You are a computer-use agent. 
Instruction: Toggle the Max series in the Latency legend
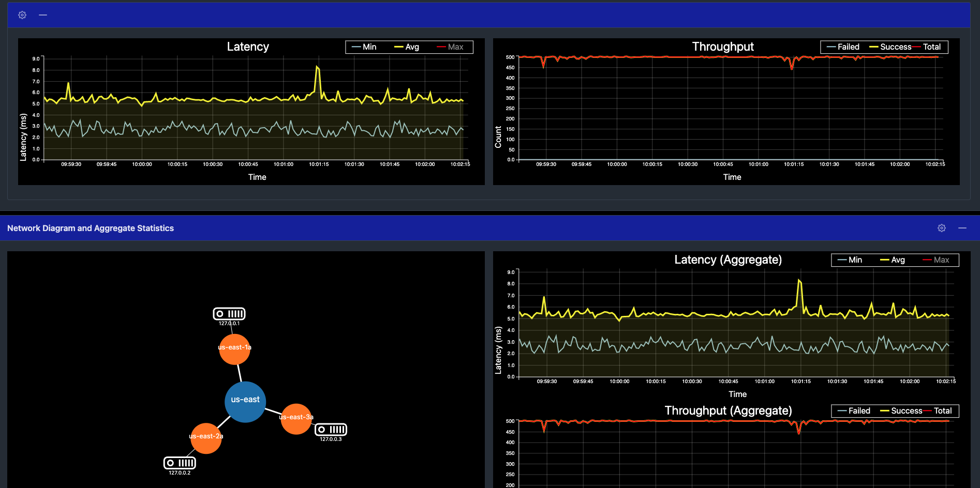coord(455,47)
